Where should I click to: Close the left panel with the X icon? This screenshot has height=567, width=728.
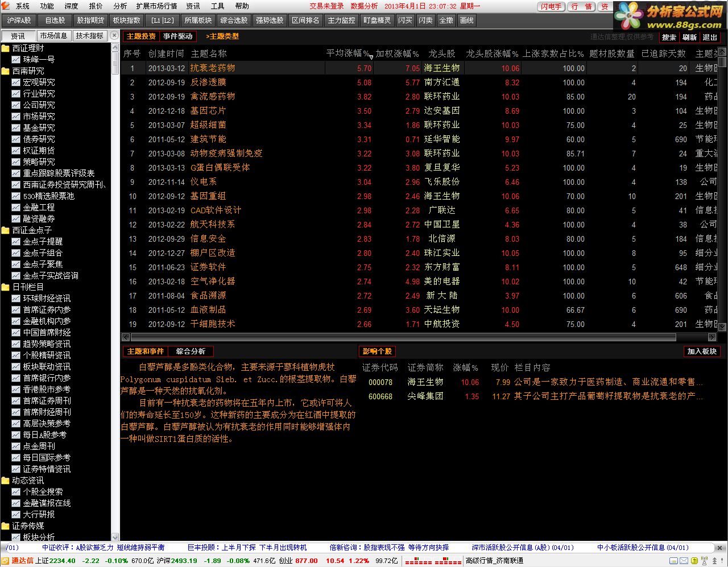tap(114, 35)
